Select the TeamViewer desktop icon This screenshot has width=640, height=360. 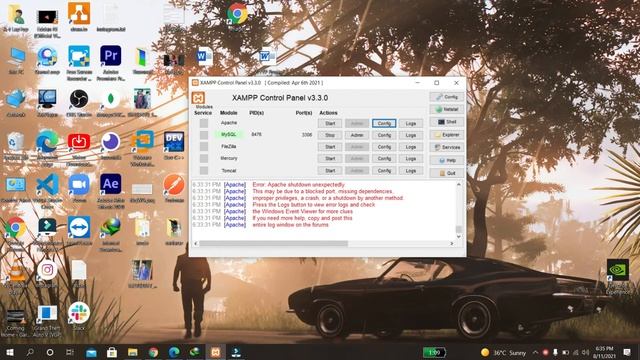(79, 227)
